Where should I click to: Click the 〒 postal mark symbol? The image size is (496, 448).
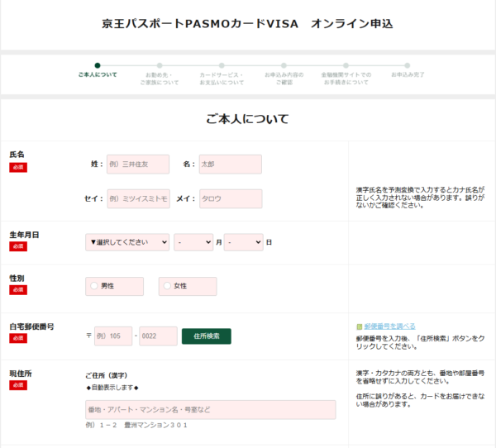(x=89, y=336)
